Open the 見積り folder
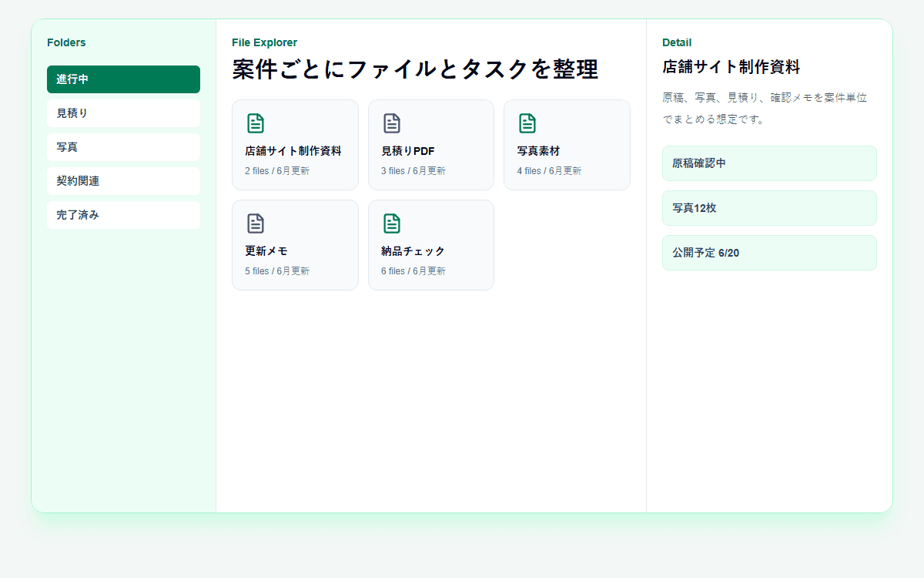 [x=123, y=113]
